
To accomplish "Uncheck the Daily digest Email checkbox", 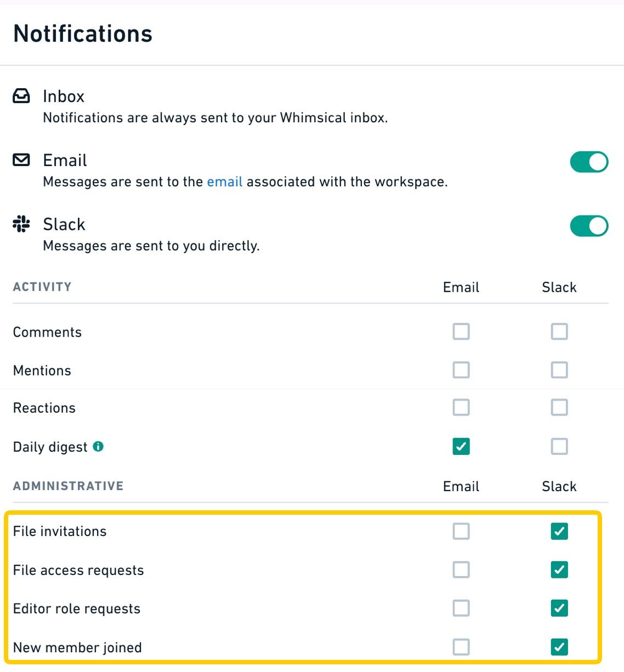I will click(x=461, y=447).
